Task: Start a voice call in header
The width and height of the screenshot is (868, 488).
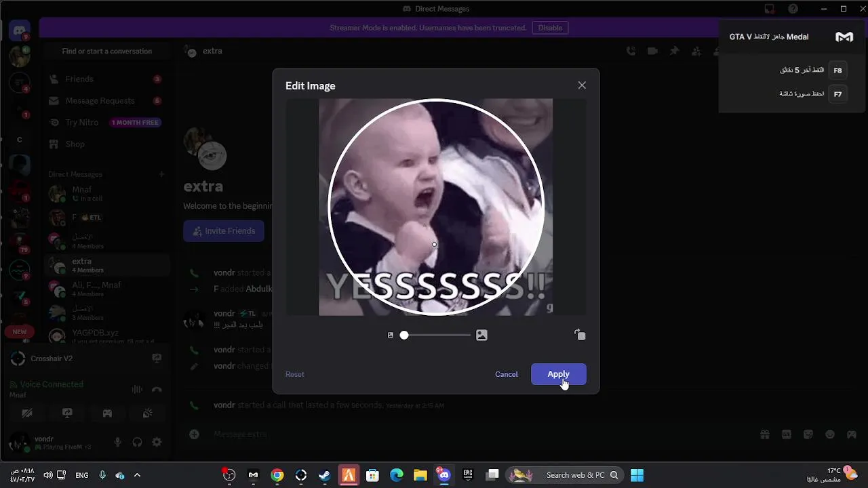Action: (x=631, y=51)
